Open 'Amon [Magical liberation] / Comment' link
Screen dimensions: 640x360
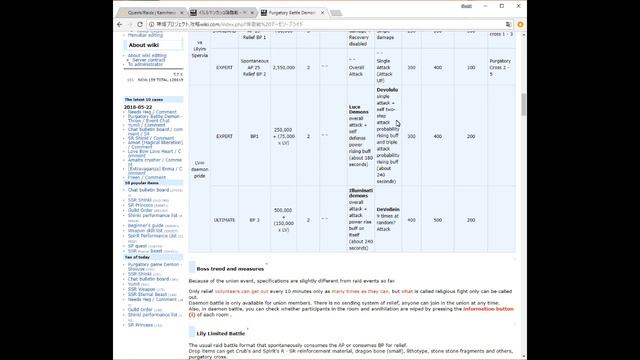coord(155,145)
